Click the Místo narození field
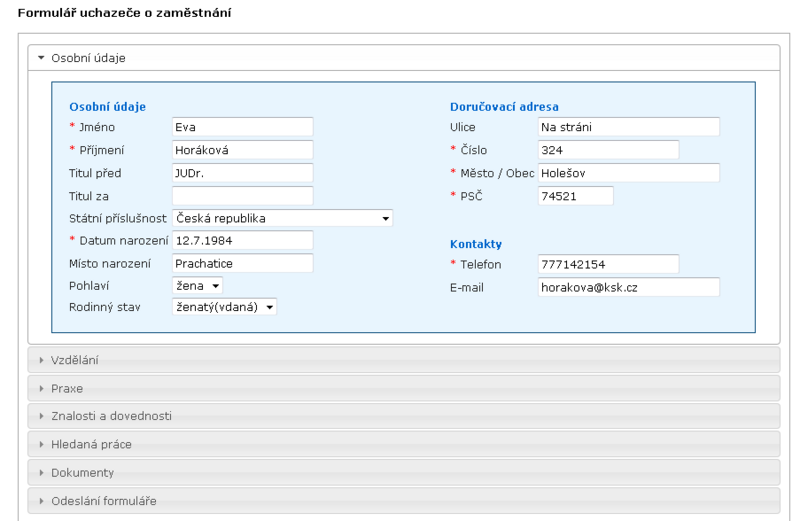 (x=243, y=263)
